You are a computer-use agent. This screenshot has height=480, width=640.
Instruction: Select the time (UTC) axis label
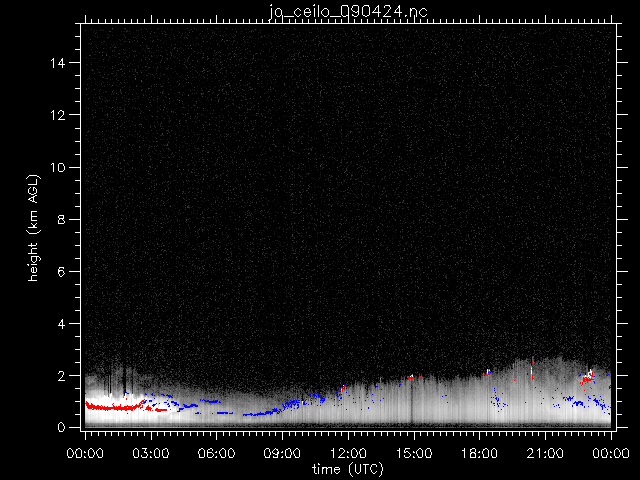coord(347,468)
